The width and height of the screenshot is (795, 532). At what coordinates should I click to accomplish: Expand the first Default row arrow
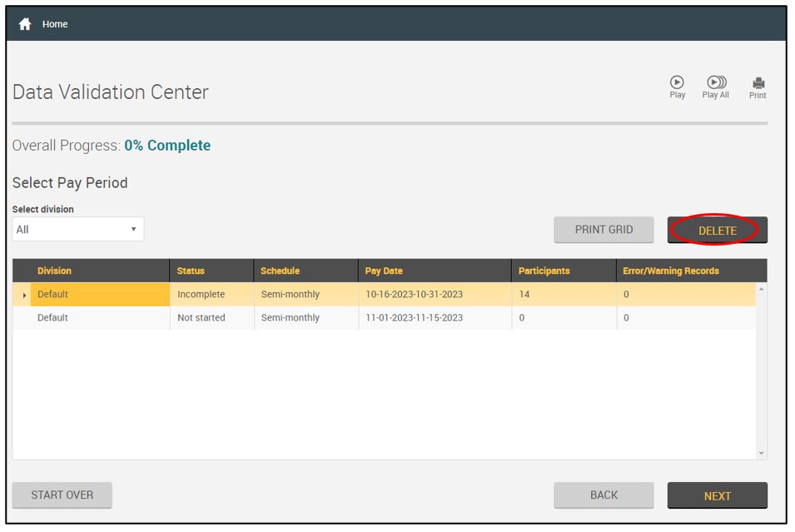(x=24, y=295)
